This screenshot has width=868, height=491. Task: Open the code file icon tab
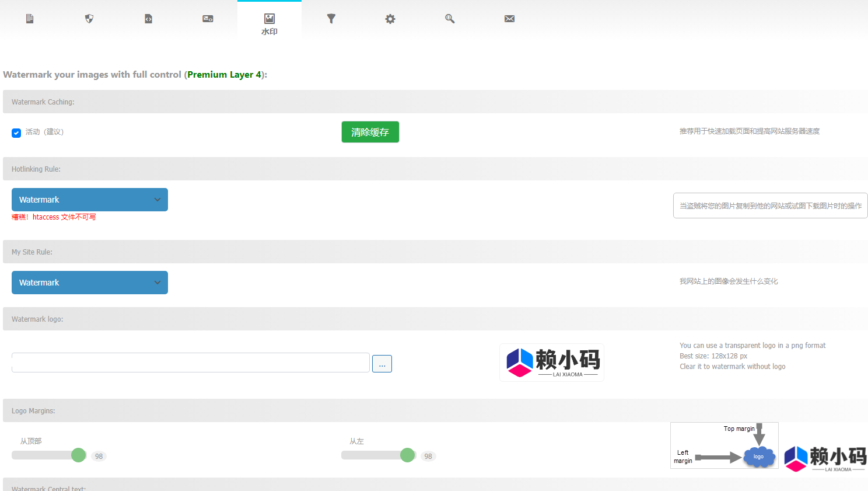point(149,19)
